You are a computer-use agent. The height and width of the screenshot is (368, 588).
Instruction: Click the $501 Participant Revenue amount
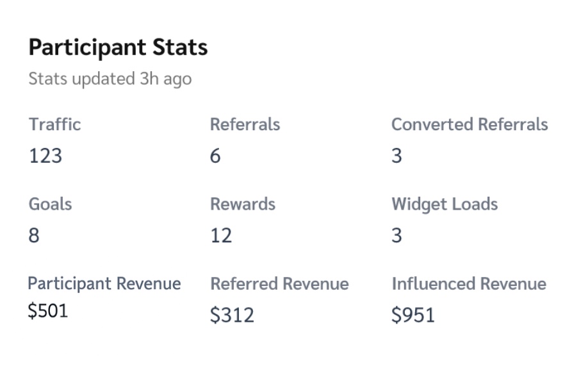pos(47,311)
